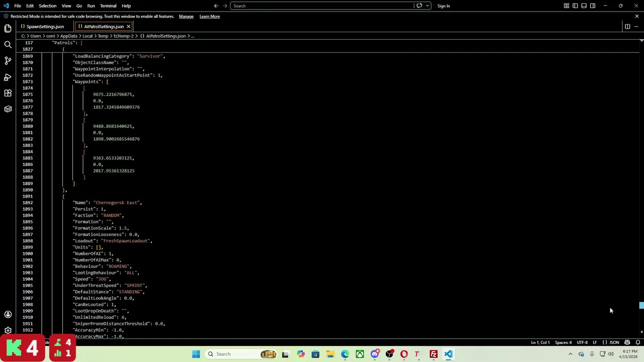Open the Help menu
Viewport: 644px width, 362px height.
(x=126, y=6)
